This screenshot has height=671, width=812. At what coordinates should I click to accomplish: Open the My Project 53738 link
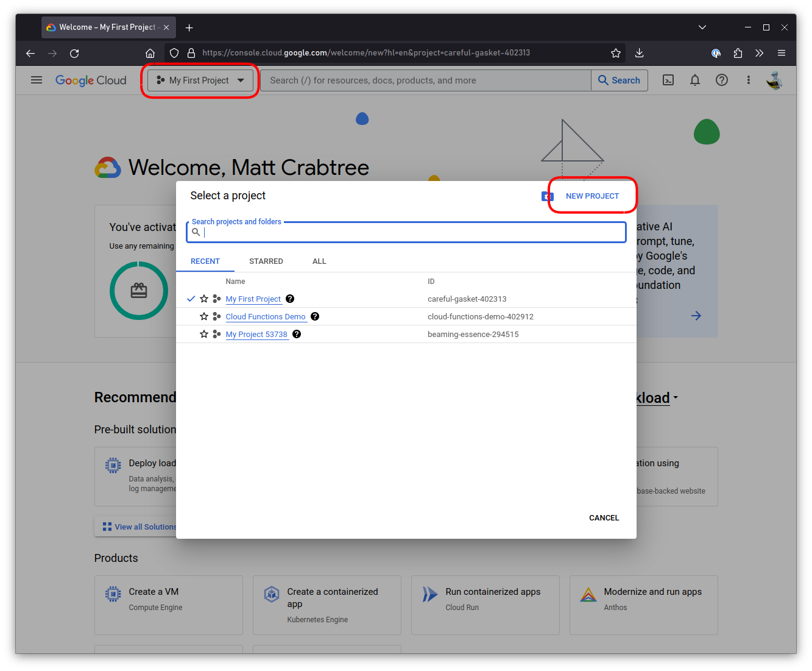tap(256, 335)
